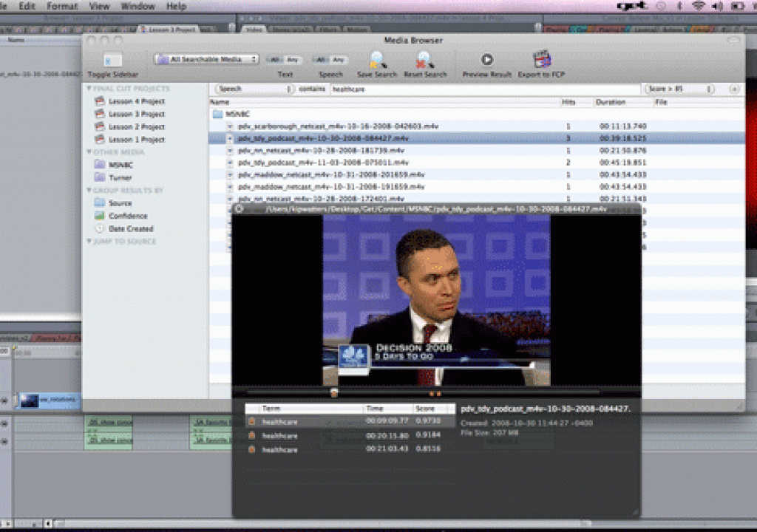Expand pdv_tdy_podcast 11-03-2008 result row
The width and height of the screenshot is (757, 532).
[230, 163]
